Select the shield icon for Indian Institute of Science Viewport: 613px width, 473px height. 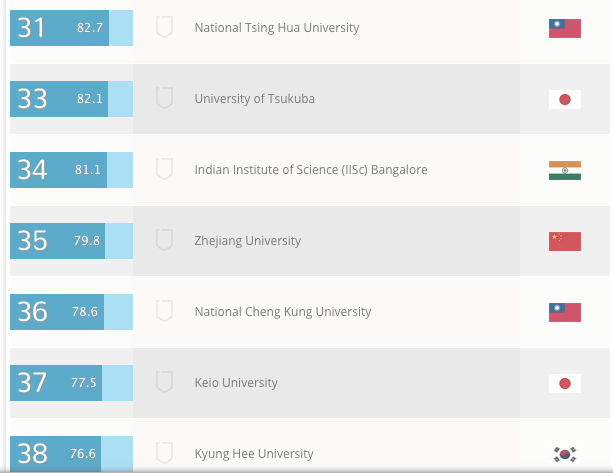pyautogui.click(x=165, y=170)
